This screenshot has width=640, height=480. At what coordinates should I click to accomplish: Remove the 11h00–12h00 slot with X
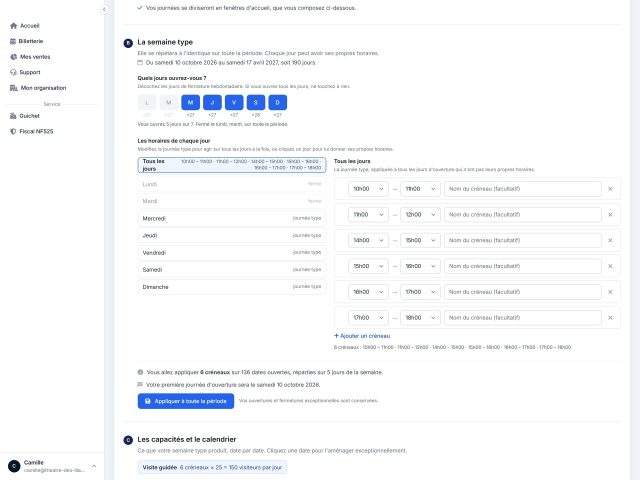pos(610,215)
